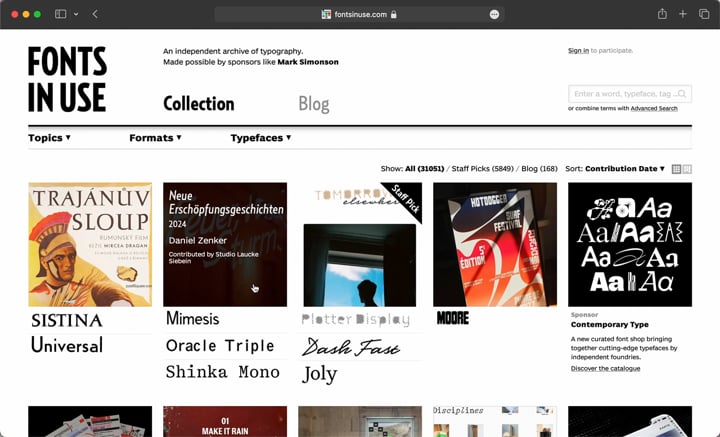Viewport: 720px width, 437px height.
Task: Expand the Formats dropdown
Action: tap(155, 138)
